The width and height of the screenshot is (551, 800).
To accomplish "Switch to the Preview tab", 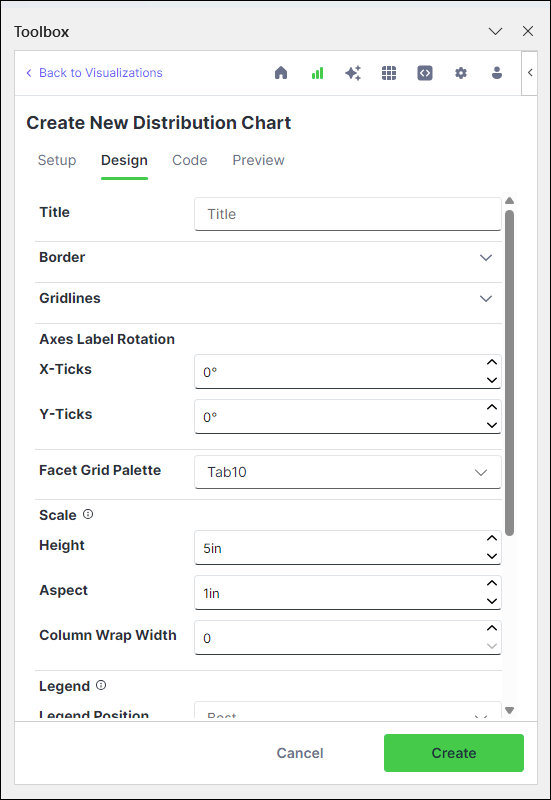I will [258, 160].
